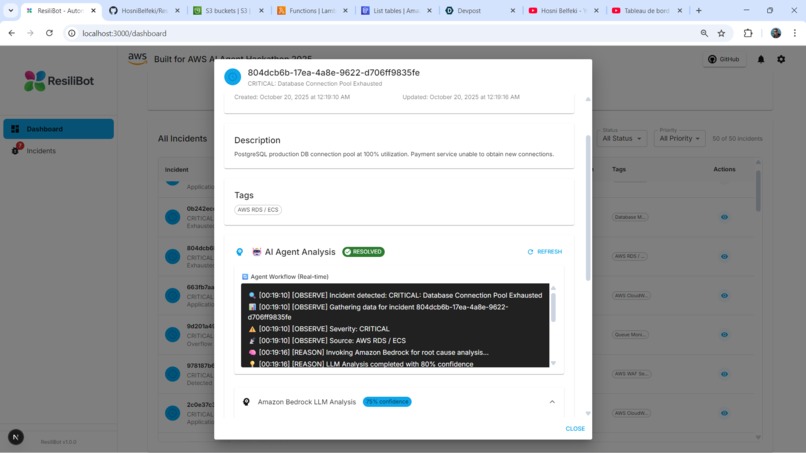806x453 pixels.
Task: View the incident tagged AWS RDS
Action: coord(724,256)
